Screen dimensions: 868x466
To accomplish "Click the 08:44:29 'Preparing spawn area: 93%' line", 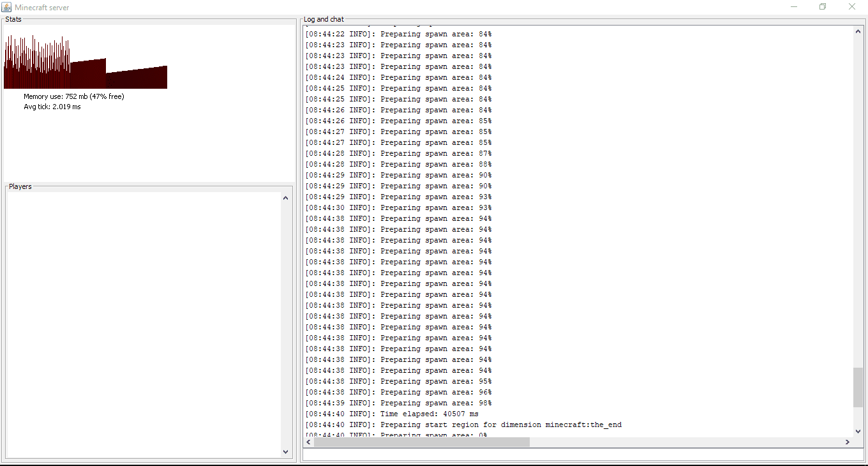I will coord(398,197).
